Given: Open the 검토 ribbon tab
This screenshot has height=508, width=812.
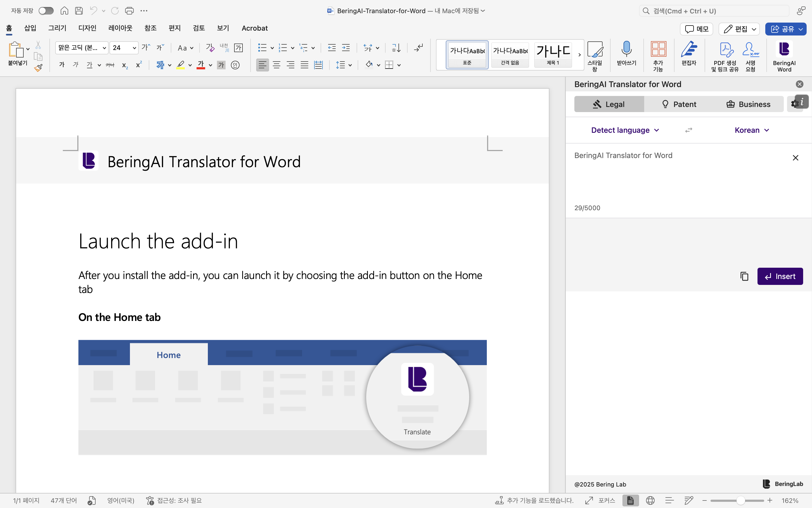Looking at the screenshot, I should pos(199,28).
